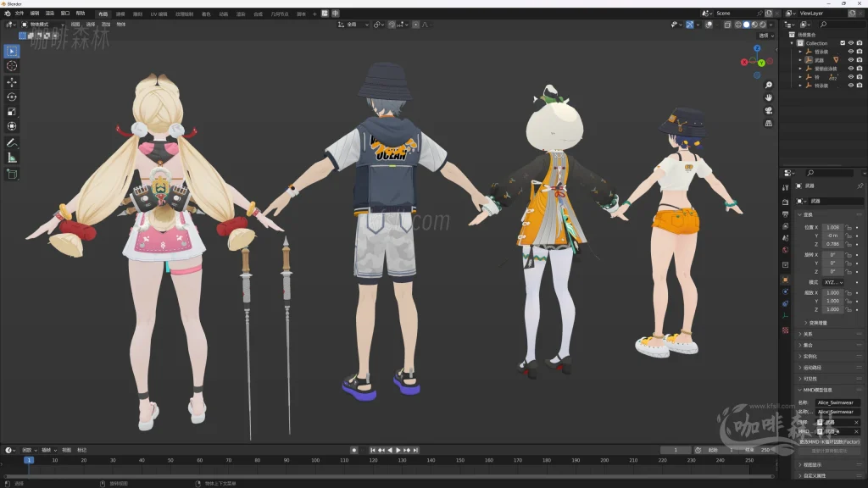Hide the Collection with eye icon
Viewport: 868px width, 488px height.
[851, 43]
